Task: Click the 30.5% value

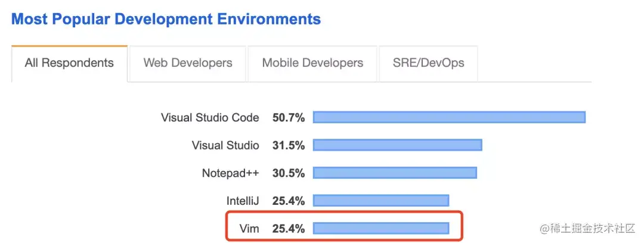Action: 289,173
